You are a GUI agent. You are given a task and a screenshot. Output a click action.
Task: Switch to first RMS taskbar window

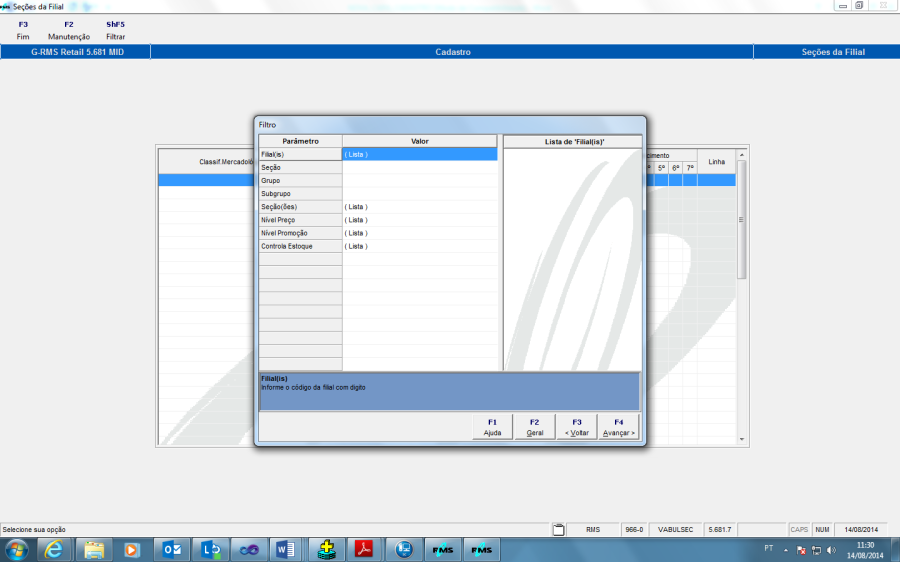tap(443, 550)
